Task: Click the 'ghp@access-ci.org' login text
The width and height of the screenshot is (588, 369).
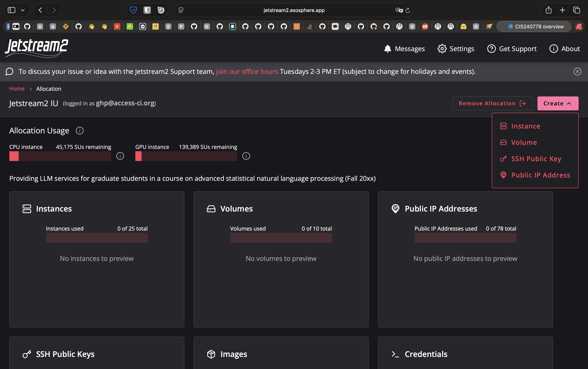Action: point(125,103)
